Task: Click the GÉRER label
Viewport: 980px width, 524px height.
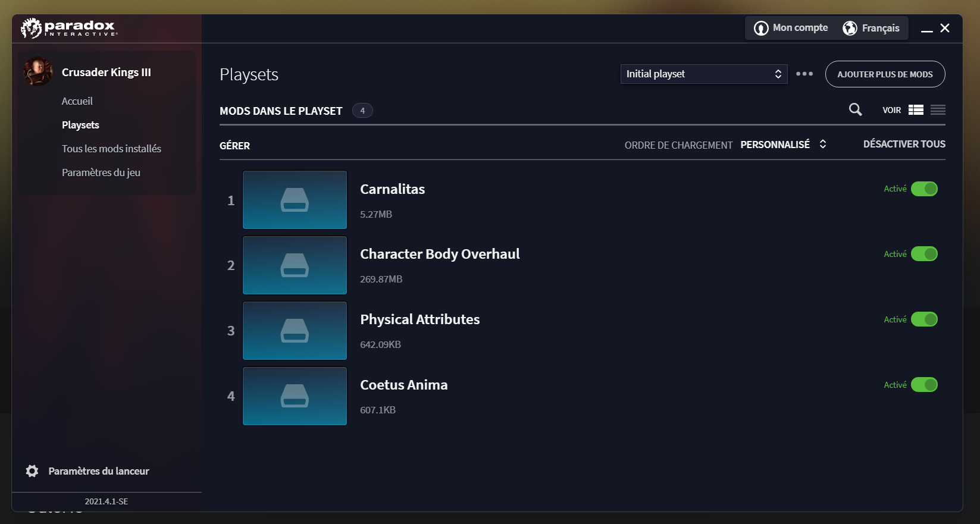Action: click(234, 146)
